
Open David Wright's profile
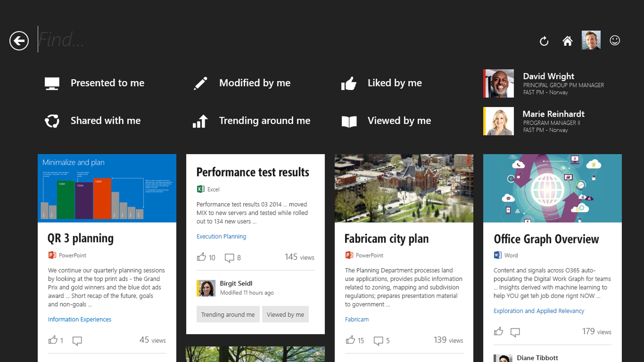coord(548,76)
